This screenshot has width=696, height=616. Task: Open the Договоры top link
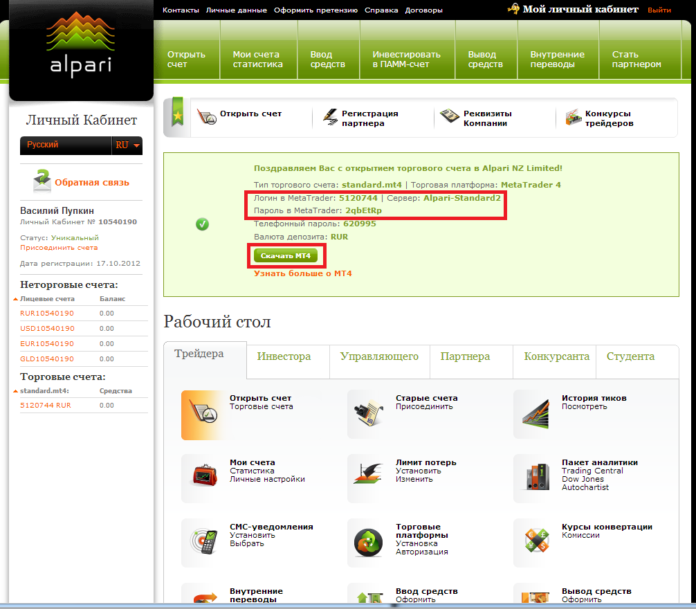(x=424, y=10)
